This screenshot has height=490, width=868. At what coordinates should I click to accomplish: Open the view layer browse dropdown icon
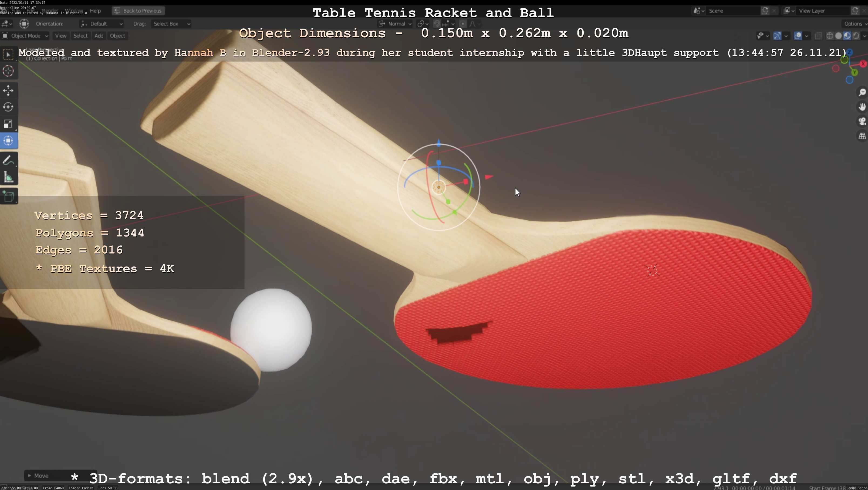[x=789, y=11]
